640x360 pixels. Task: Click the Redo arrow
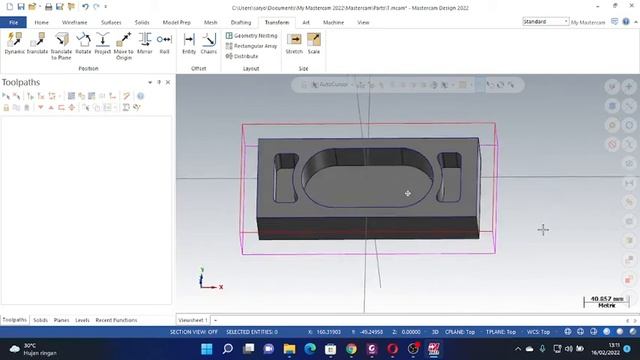click(96, 7)
